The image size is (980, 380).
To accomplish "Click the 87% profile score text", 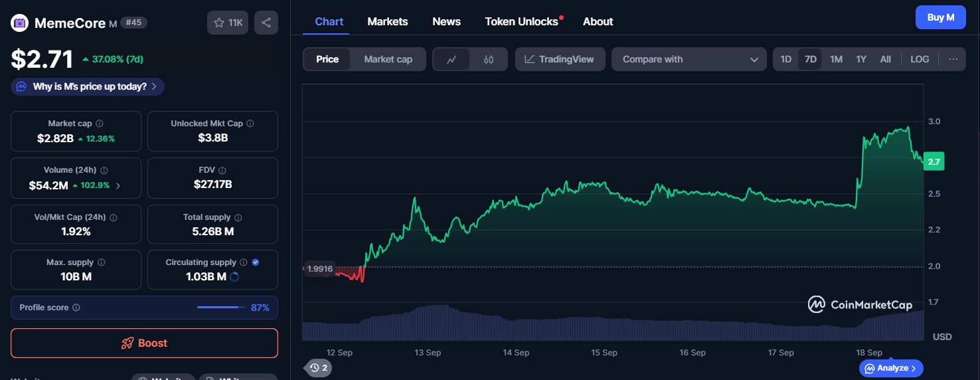I will click(260, 308).
